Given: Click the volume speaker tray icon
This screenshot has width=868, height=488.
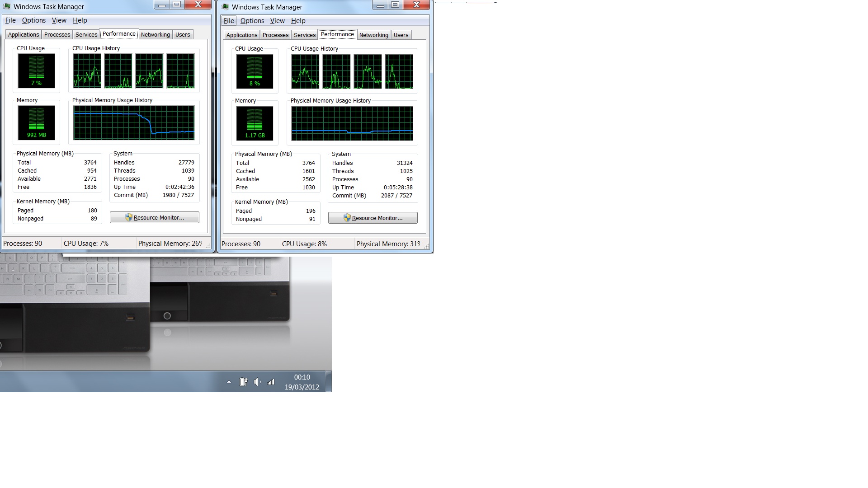Looking at the screenshot, I should (x=257, y=382).
